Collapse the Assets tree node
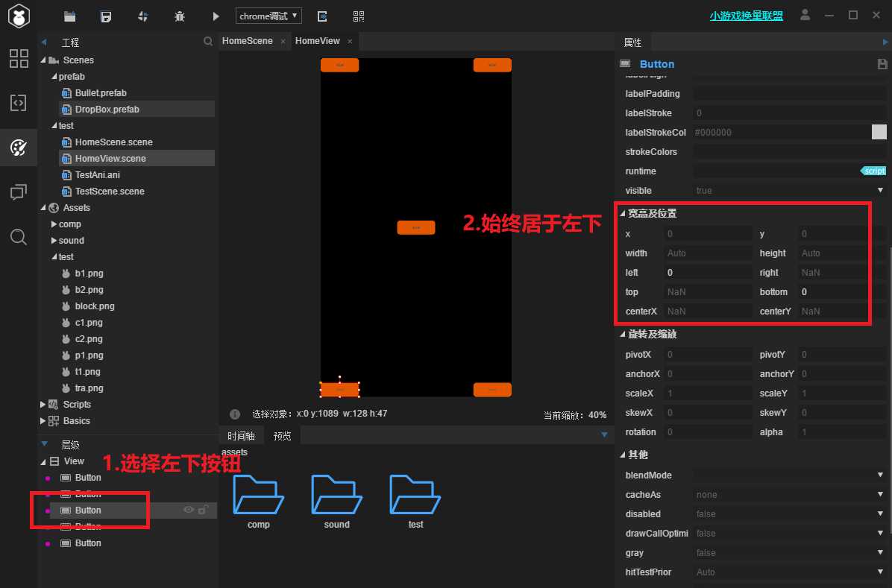Image resolution: width=892 pixels, height=588 pixels. point(43,208)
